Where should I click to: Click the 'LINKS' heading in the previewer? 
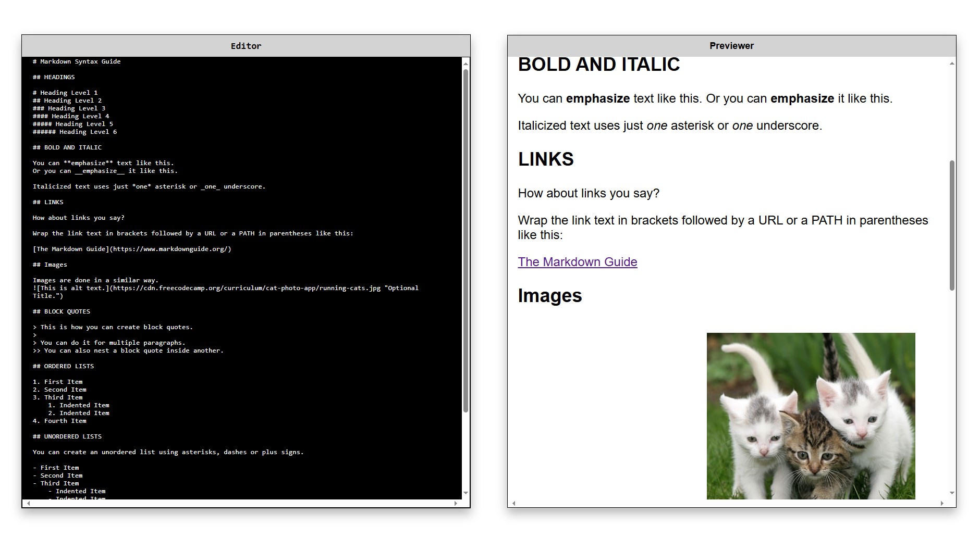545,159
